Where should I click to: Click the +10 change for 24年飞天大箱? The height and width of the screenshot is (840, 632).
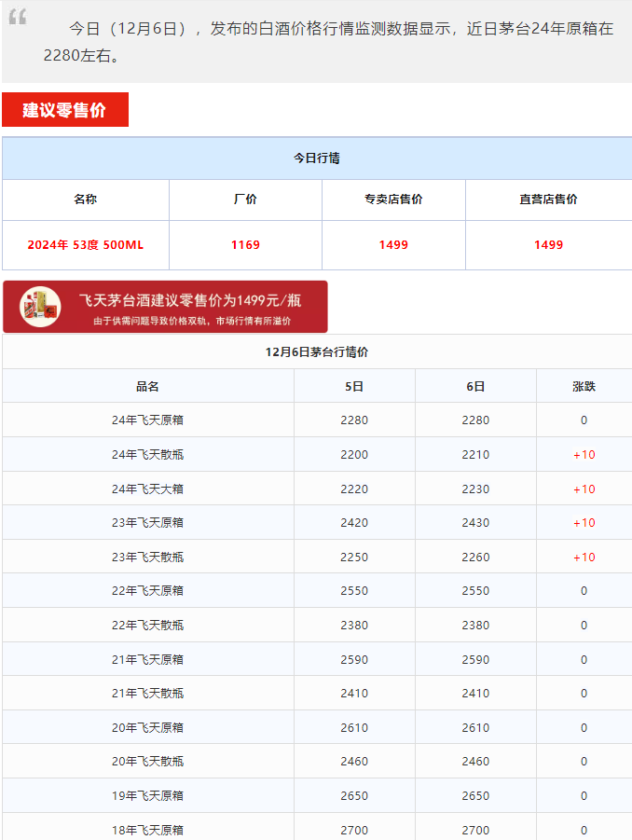click(584, 489)
